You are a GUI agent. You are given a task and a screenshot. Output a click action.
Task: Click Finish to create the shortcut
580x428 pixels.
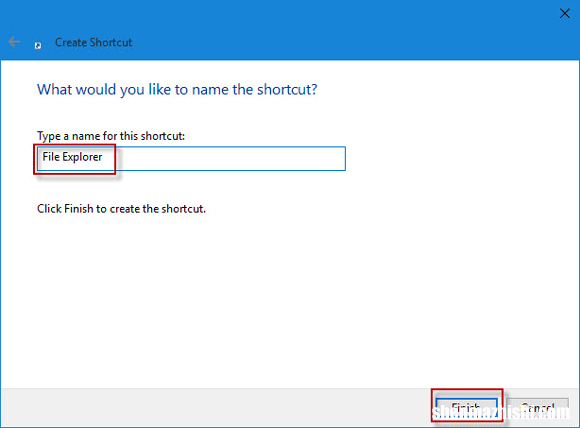(466, 408)
